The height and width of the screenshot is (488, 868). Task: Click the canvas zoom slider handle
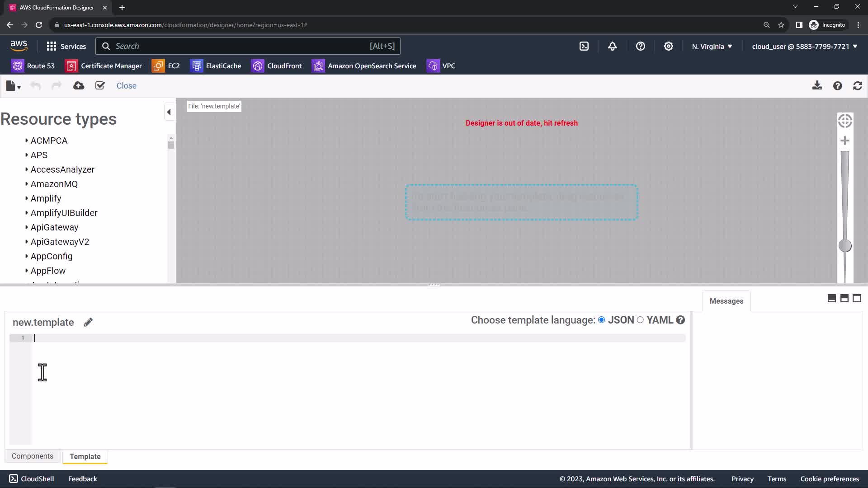point(844,246)
